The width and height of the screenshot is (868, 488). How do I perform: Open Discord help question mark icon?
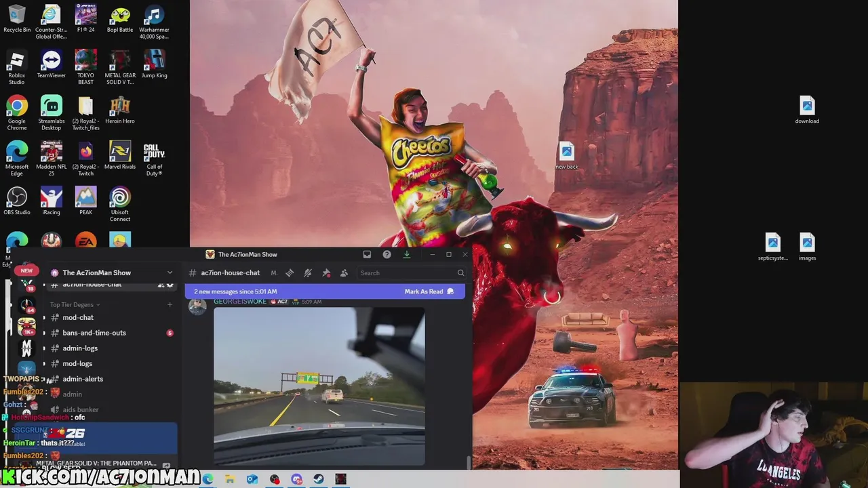point(387,254)
